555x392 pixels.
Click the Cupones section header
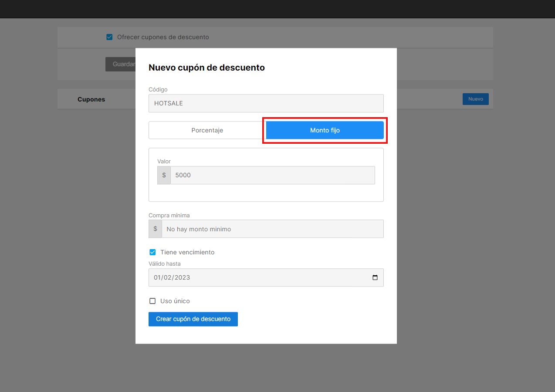point(91,99)
